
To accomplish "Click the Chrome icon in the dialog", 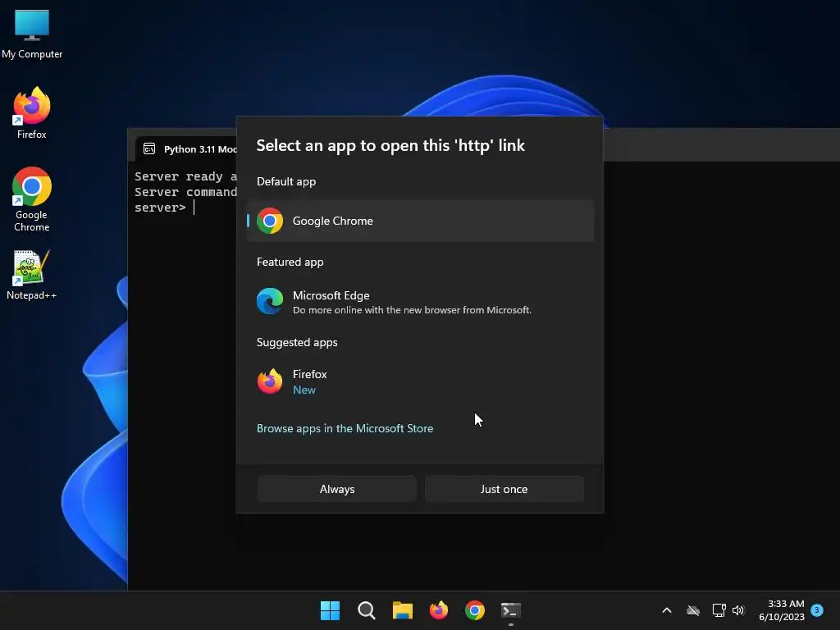I will coord(270,221).
